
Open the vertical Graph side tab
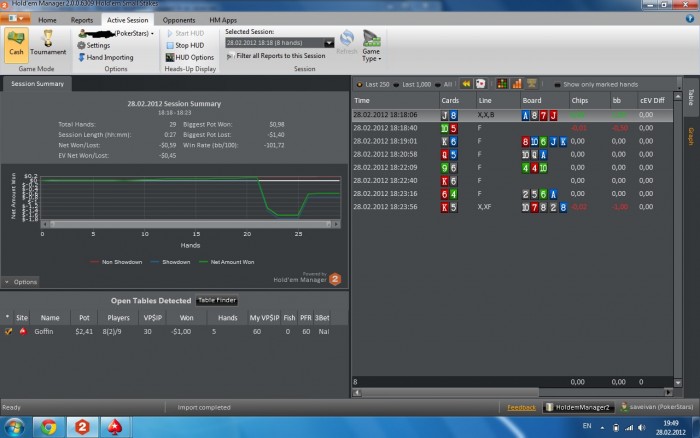tap(691, 137)
